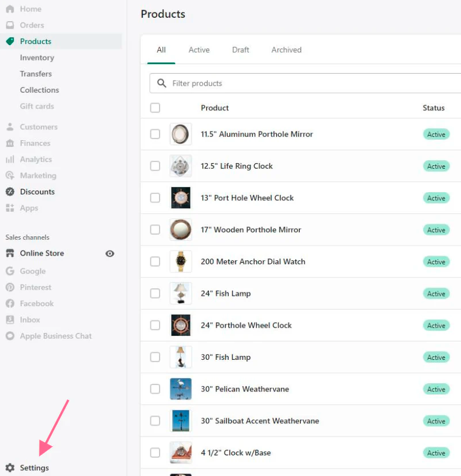Click the Settings gear icon
Screen dimensions: 461x476
[x=10, y=467]
